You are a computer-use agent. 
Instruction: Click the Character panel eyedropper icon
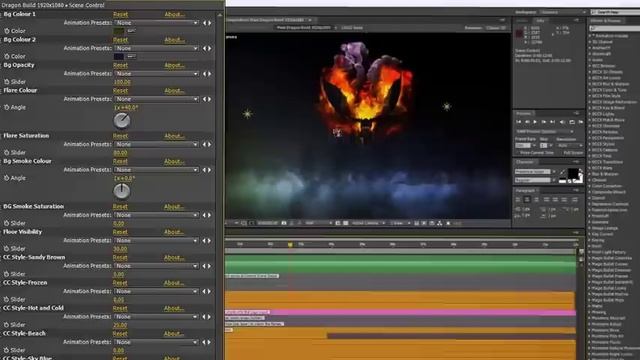562,172
